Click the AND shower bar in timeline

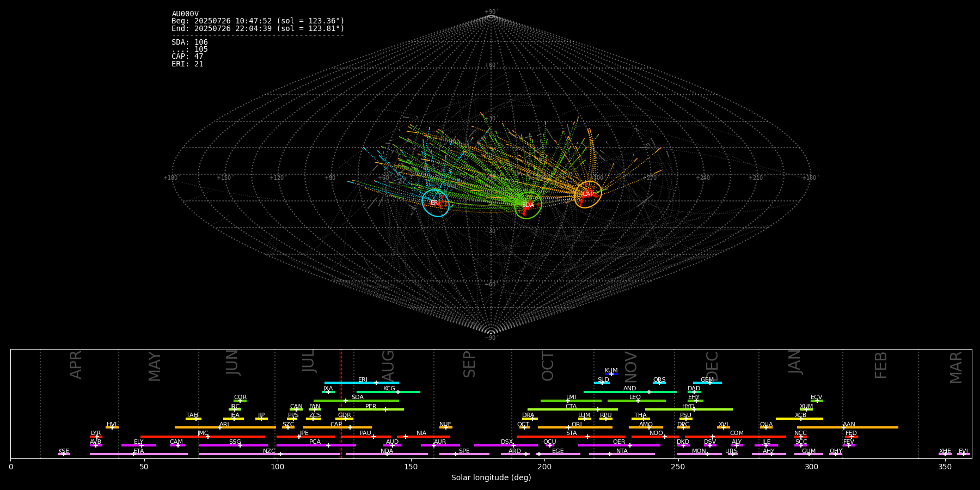(x=630, y=391)
